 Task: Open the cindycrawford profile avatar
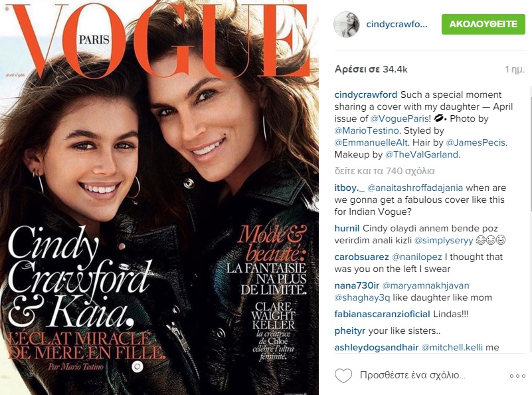coord(346,24)
